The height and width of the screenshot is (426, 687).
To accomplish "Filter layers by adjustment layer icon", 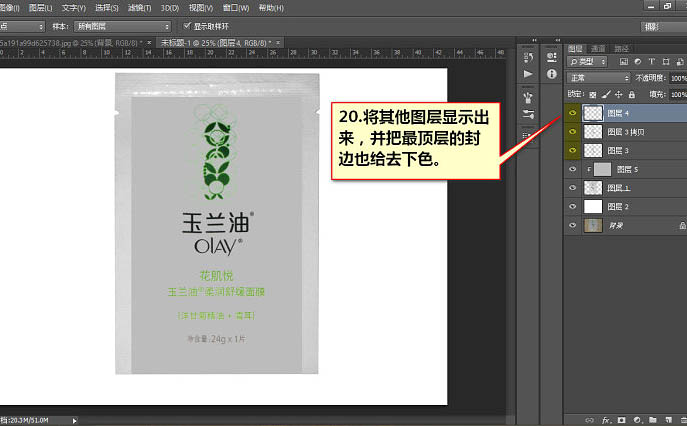I will point(638,62).
